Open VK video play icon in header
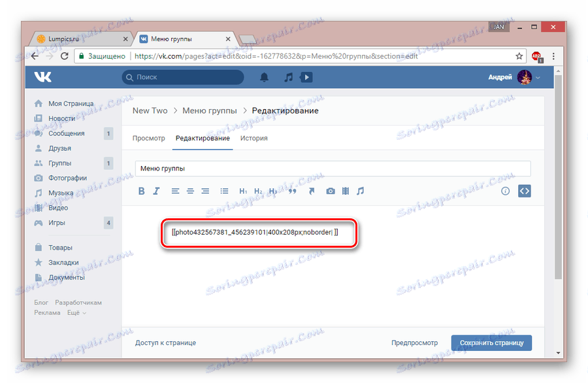The width and height of the screenshot is (588, 383). (306, 77)
